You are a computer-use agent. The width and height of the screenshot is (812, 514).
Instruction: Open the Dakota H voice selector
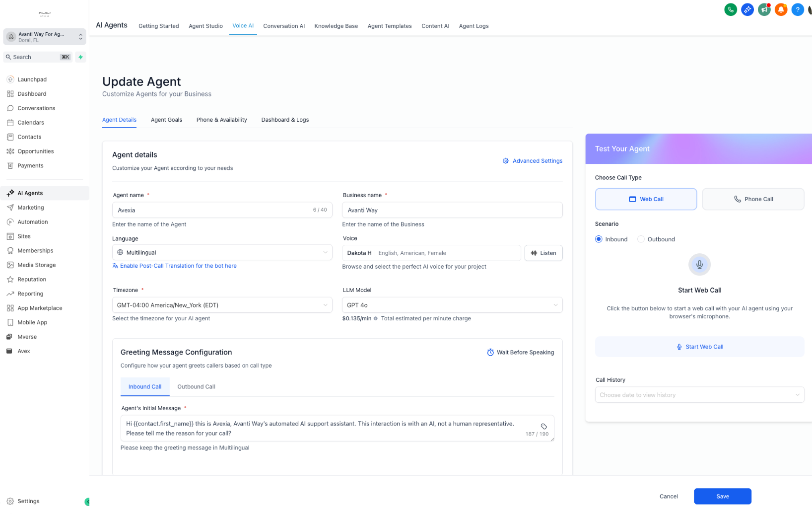pos(431,253)
